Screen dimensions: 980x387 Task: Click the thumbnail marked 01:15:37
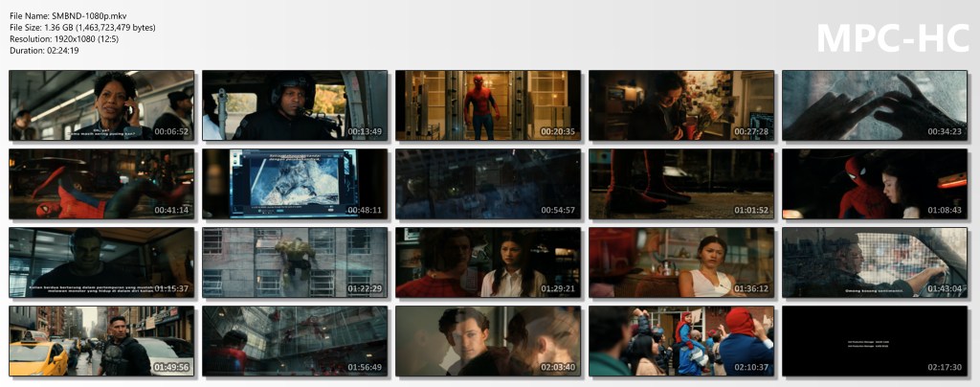pyautogui.click(x=101, y=262)
